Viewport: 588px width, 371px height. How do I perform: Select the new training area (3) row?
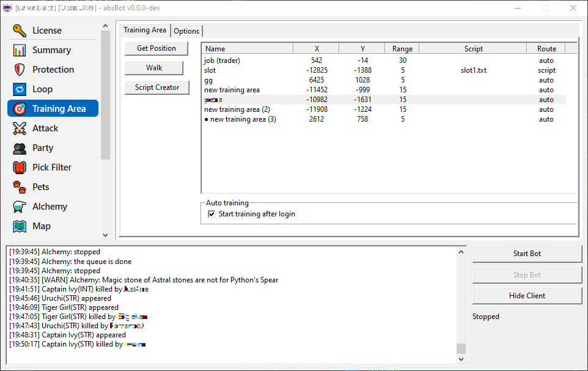click(384, 119)
